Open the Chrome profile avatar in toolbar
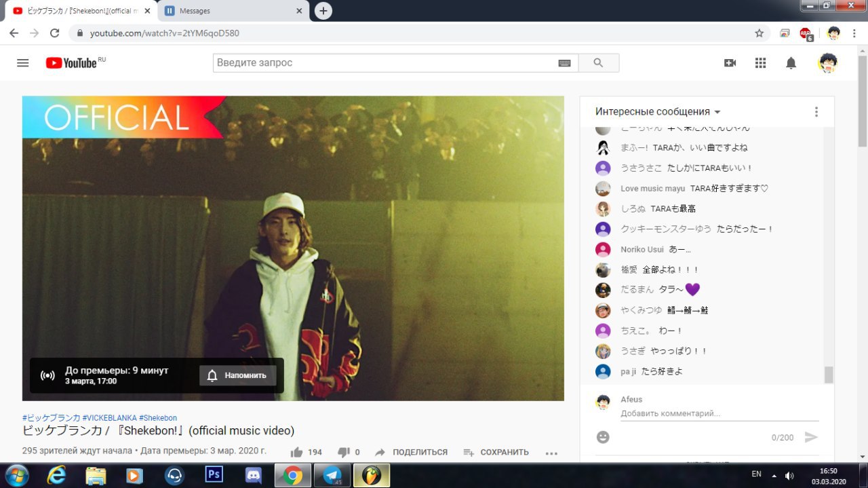Screen dimensions: 868x488 pyautogui.click(x=834, y=33)
